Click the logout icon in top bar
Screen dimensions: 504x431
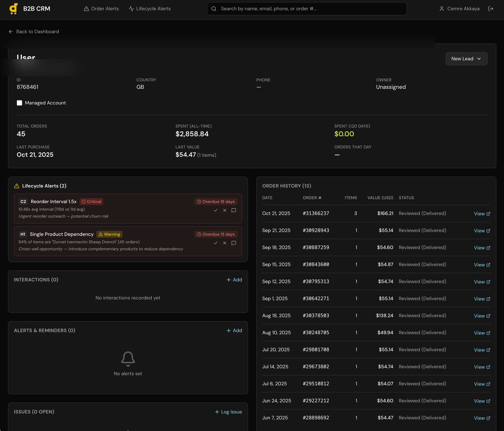[491, 9]
